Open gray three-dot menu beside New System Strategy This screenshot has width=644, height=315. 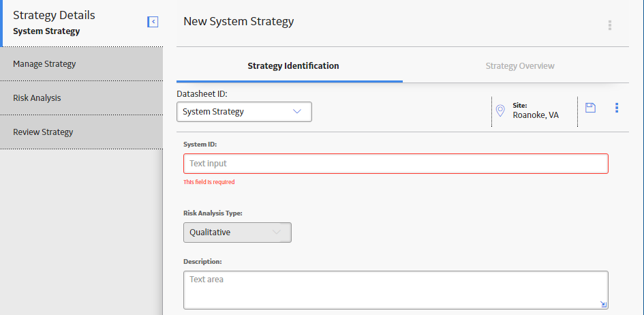[x=609, y=25]
